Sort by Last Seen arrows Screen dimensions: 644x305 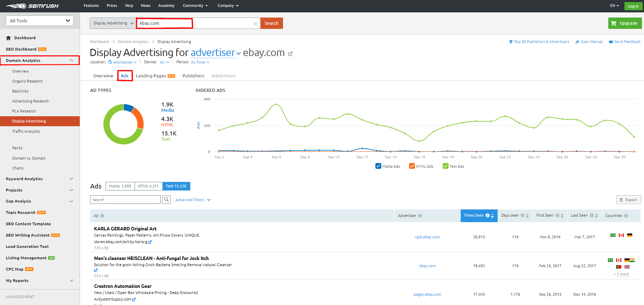pos(596,216)
